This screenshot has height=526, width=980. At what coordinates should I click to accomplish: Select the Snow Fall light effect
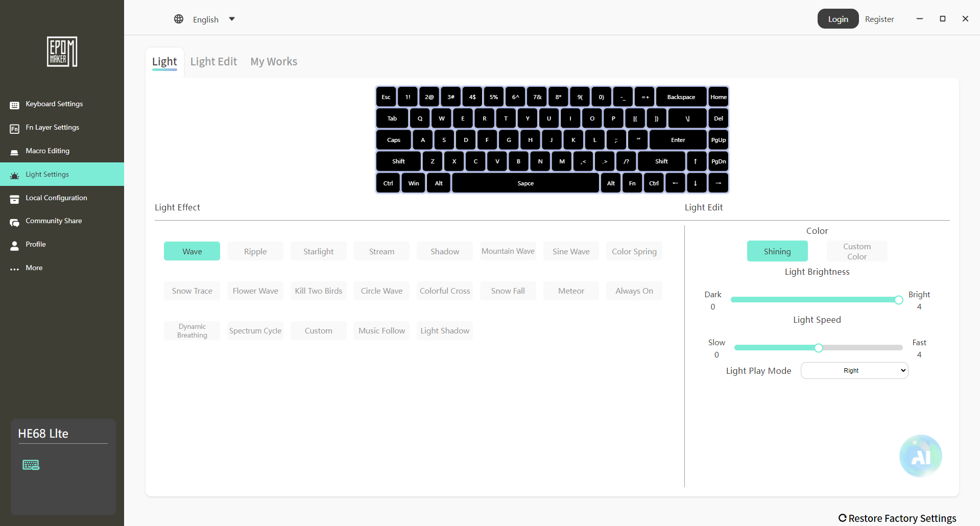508,291
